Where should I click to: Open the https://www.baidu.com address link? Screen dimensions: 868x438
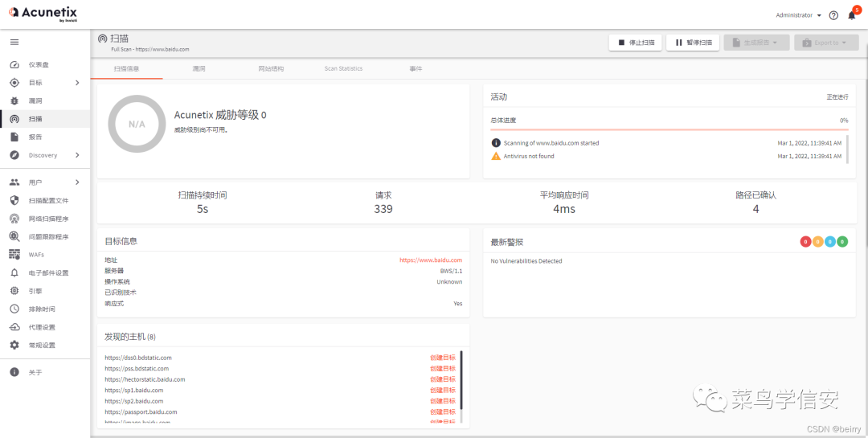431,260
